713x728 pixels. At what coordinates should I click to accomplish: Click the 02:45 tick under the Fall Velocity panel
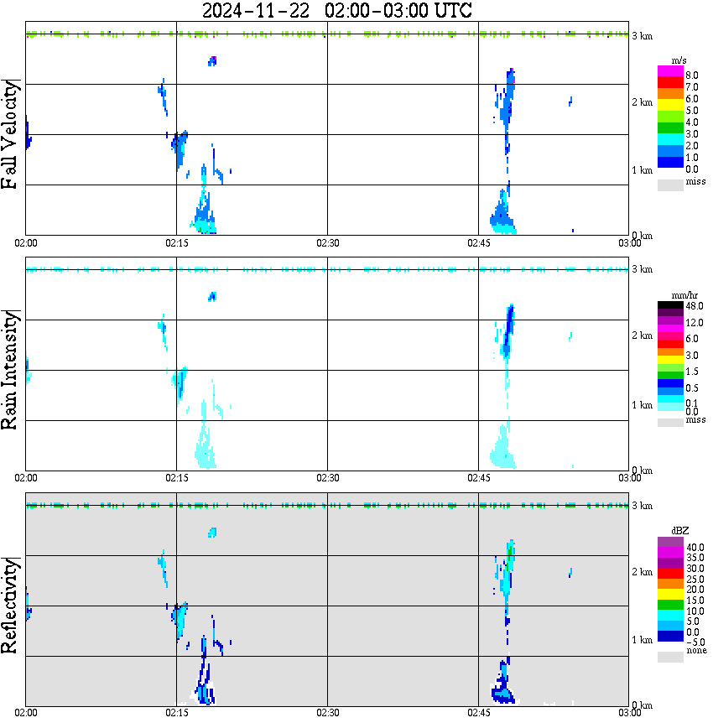tap(479, 243)
